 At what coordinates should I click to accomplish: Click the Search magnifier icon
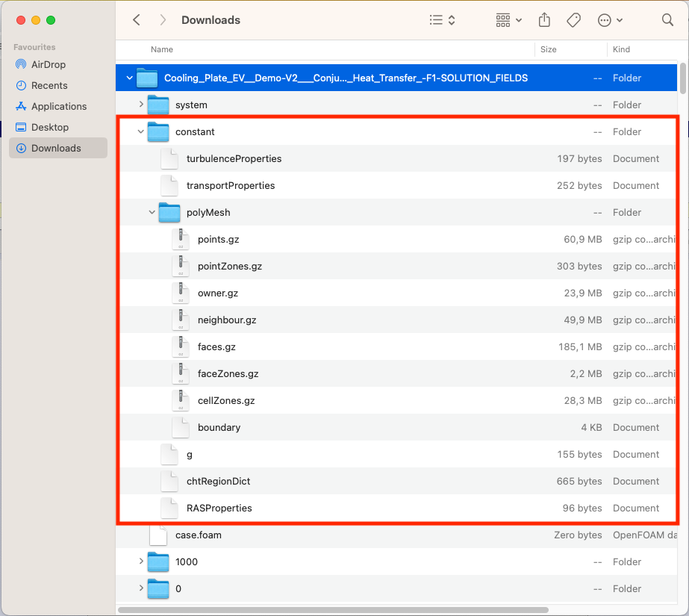667,19
